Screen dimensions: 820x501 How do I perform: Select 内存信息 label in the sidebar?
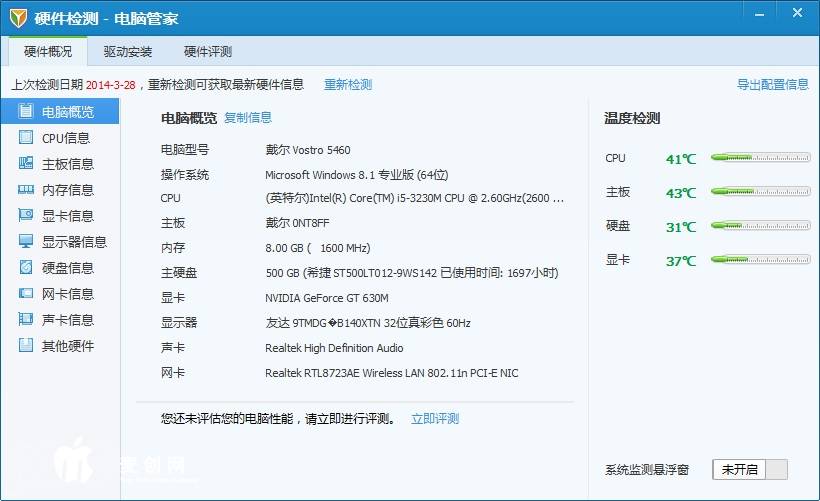[x=68, y=190]
